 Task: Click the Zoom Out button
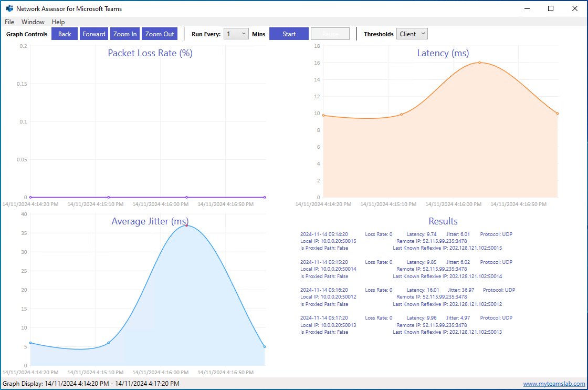click(x=160, y=34)
